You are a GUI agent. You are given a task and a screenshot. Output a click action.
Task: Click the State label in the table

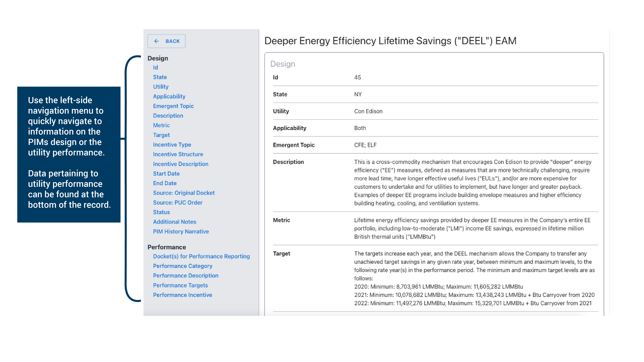(x=280, y=94)
